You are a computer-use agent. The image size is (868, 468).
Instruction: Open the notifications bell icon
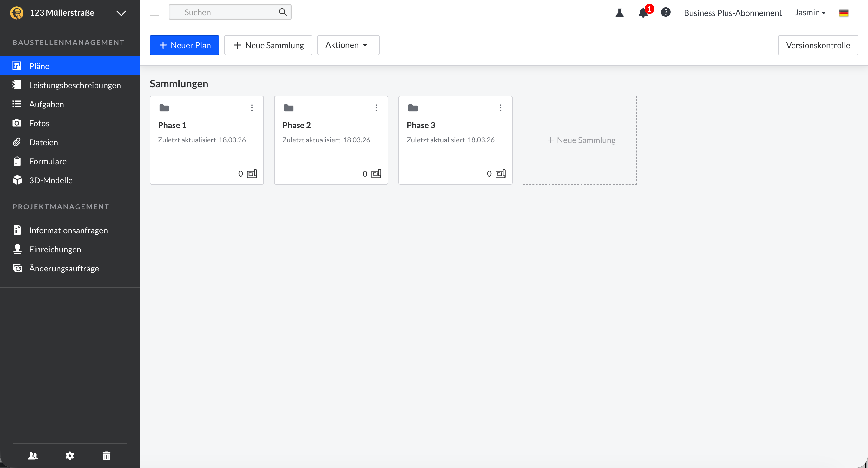(x=643, y=13)
